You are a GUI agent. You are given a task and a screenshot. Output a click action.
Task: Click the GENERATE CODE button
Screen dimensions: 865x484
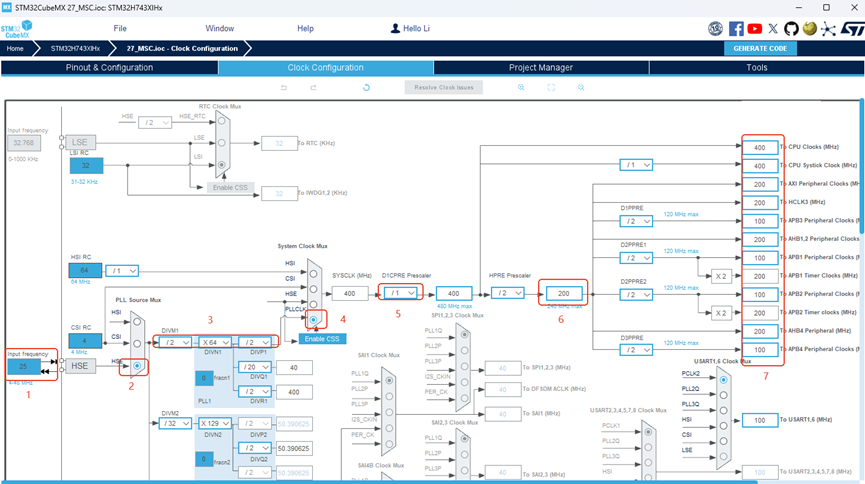click(760, 49)
